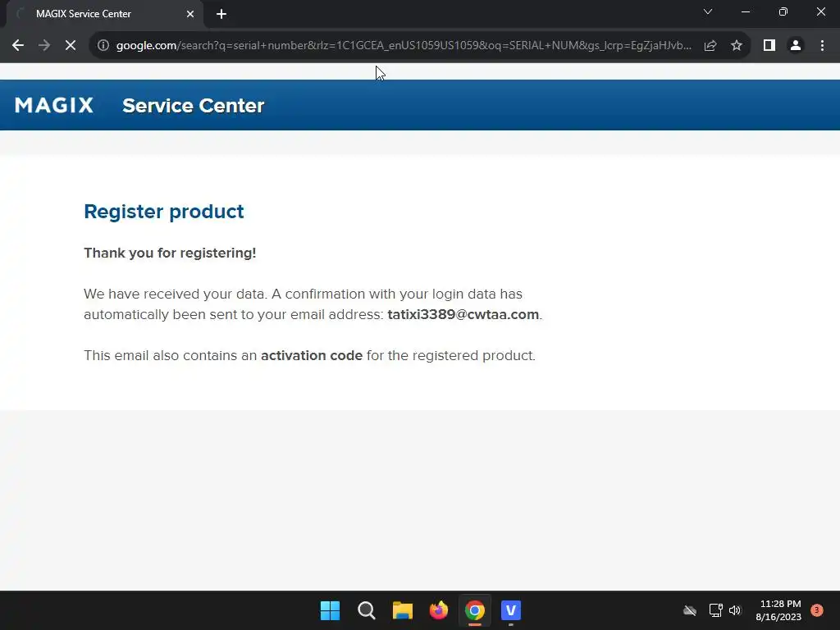View site information icon in address bar
The width and height of the screenshot is (840, 630).
103,46
